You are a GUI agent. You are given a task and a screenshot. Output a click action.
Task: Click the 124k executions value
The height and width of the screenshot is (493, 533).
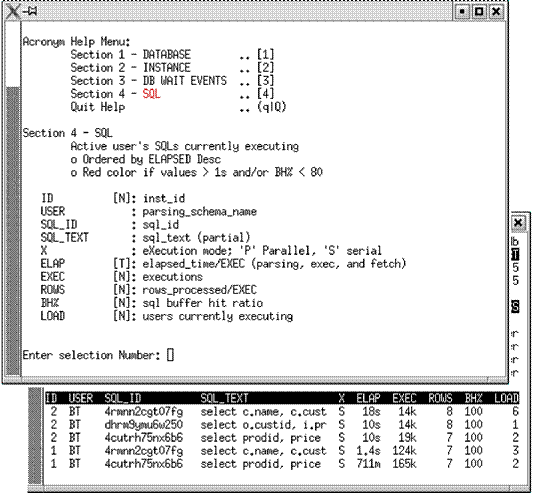pos(405,450)
